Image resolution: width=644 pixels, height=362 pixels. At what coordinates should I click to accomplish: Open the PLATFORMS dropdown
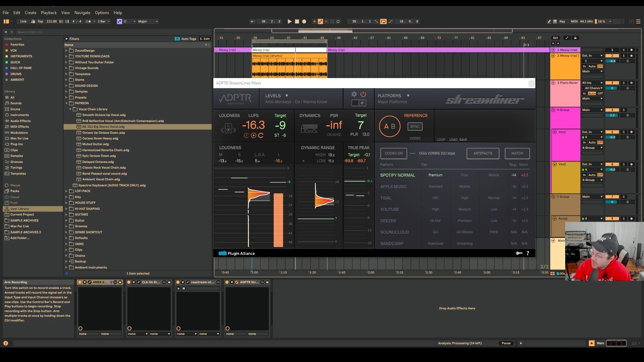click(393, 96)
